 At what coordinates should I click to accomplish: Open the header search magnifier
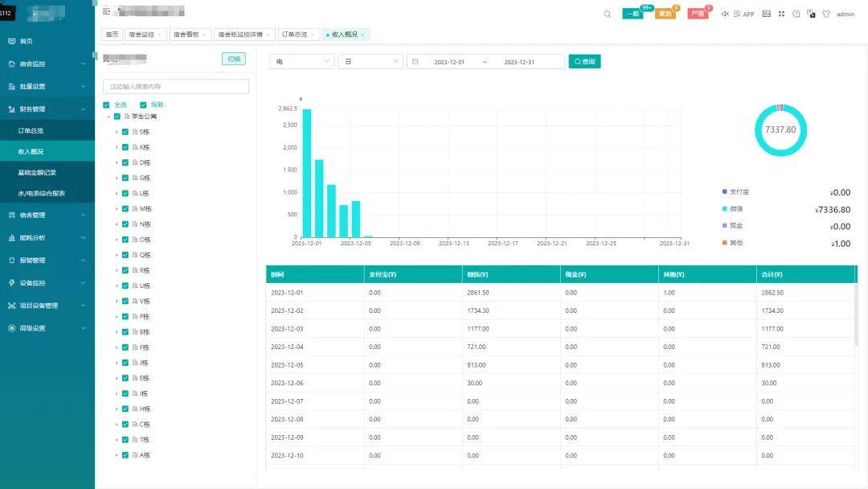point(608,14)
